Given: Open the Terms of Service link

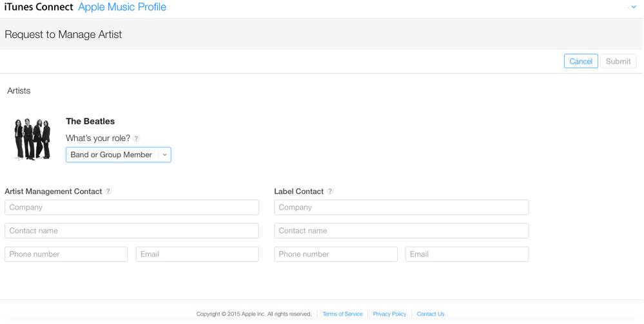Looking at the screenshot, I should [x=342, y=314].
